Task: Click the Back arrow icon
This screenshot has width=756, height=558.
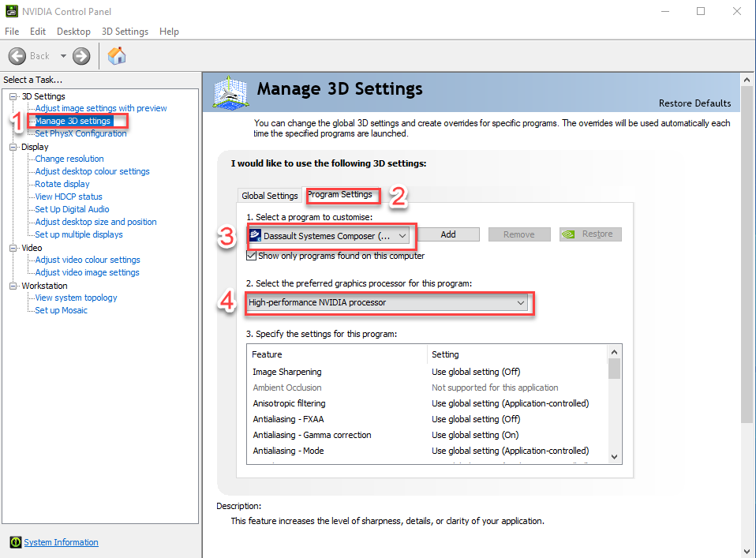Action: (17, 56)
